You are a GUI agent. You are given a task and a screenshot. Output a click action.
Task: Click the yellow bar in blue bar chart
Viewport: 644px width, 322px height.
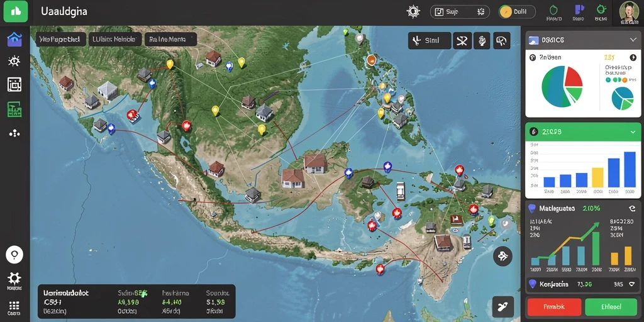(x=597, y=177)
